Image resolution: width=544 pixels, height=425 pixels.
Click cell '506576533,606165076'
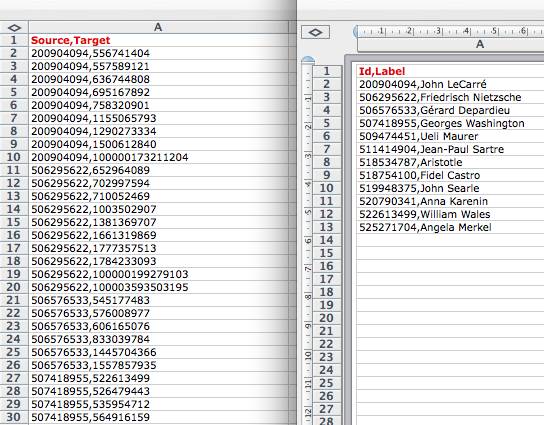pyautogui.click(x=158, y=326)
